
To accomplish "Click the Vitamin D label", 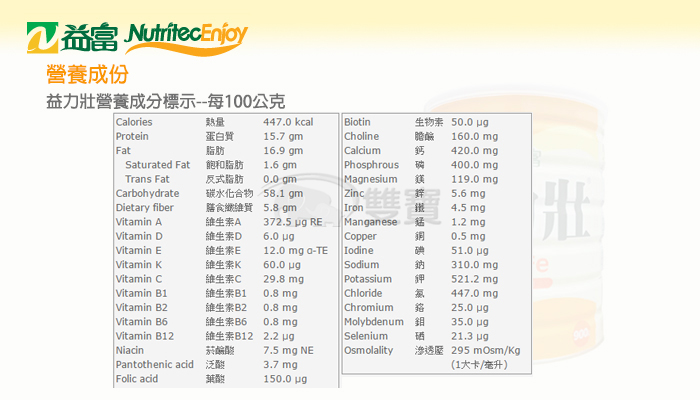I will [x=139, y=236].
